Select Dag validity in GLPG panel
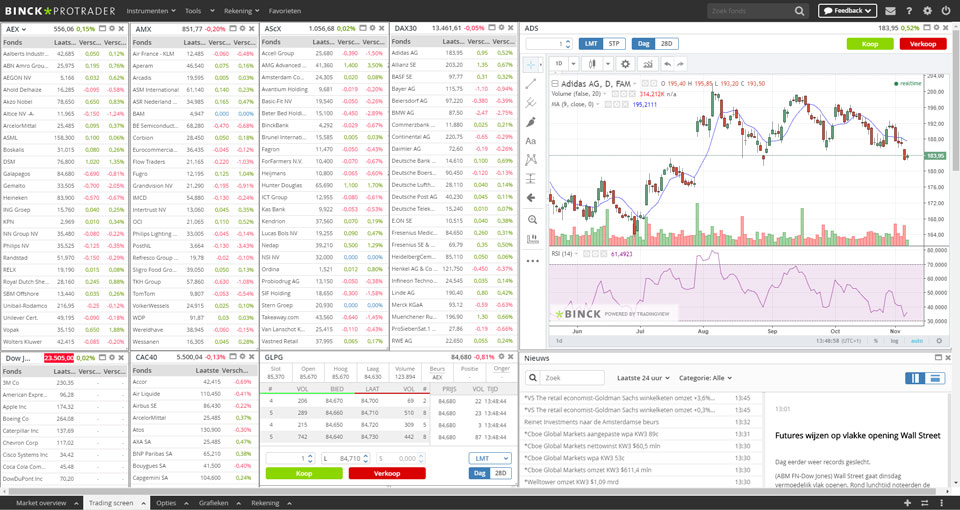Screen dimensions: 960x510 tap(480, 473)
